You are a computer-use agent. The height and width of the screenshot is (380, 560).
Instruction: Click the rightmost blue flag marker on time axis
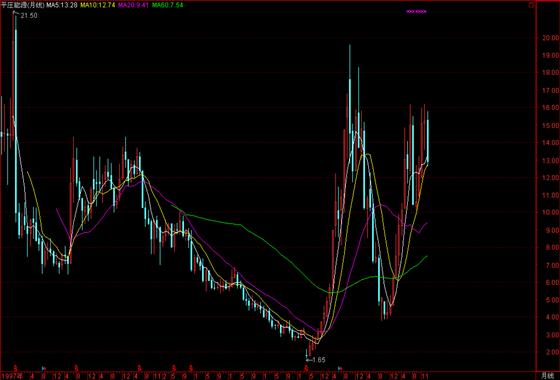coord(340,368)
